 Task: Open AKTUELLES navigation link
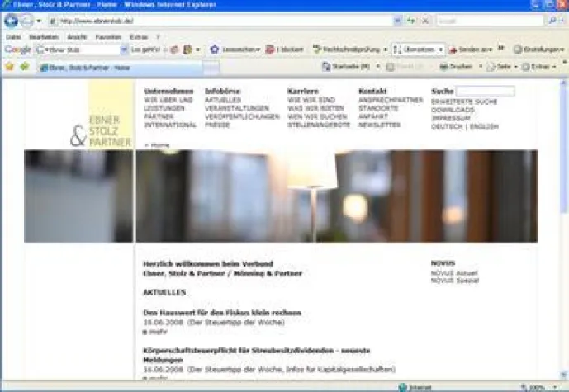[x=223, y=100]
